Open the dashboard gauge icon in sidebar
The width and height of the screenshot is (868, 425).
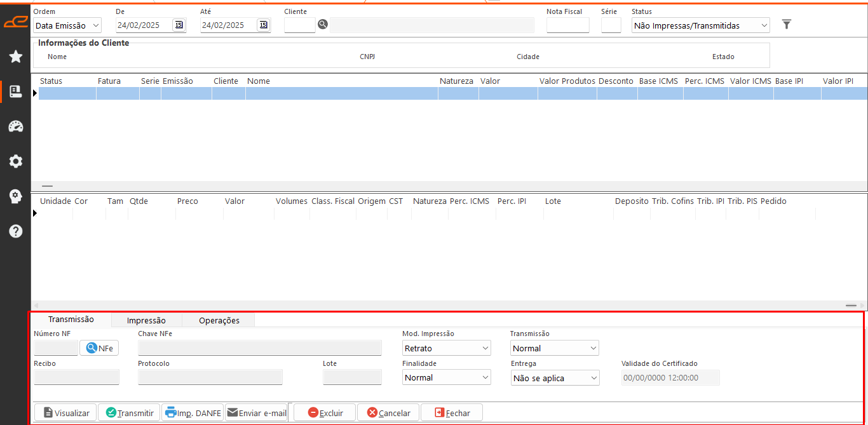pyautogui.click(x=16, y=126)
